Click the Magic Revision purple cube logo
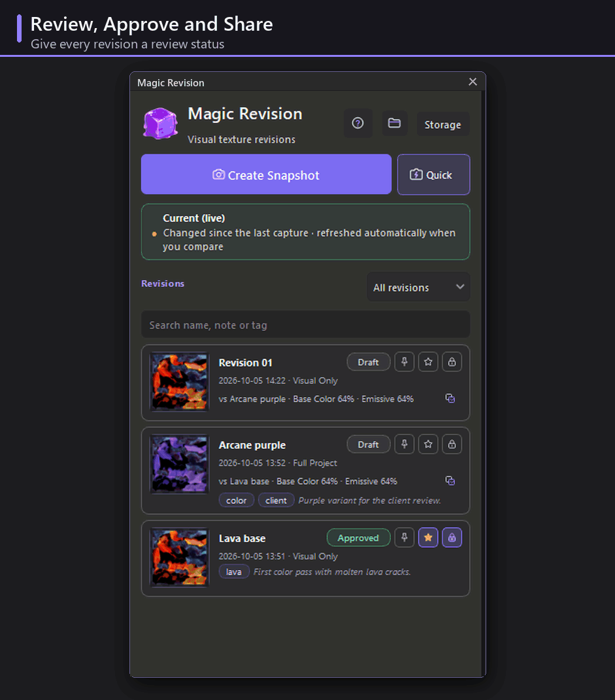Screen dimensions: 615x700 (160, 124)
